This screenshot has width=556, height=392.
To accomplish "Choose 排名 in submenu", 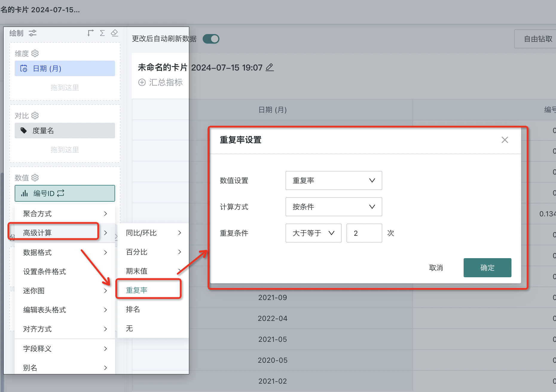I will click(153, 309).
